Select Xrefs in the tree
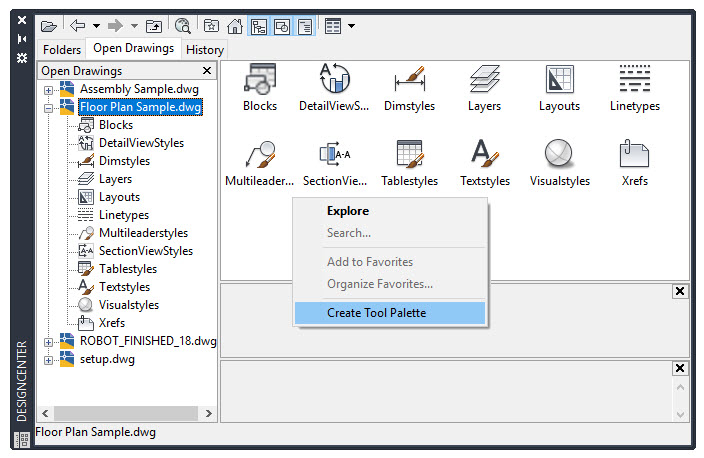704x458 pixels. pos(112,322)
